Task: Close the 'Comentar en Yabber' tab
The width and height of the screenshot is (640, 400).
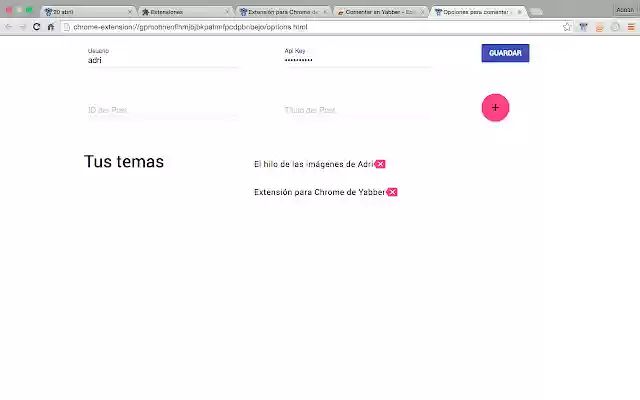Action: pyautogui.click(x=422, y=12)
